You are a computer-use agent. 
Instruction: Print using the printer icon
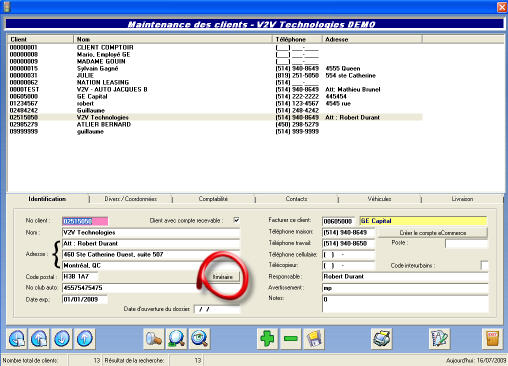click(x=381, y=339)
